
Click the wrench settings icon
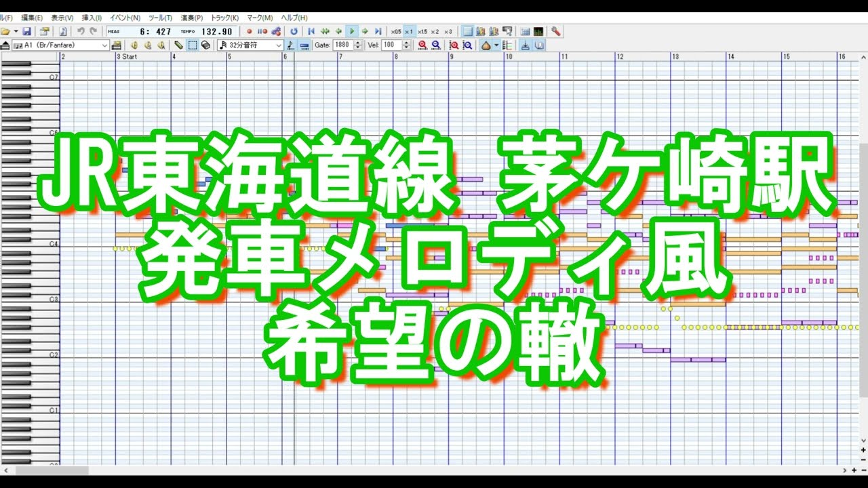click(556, 31)
